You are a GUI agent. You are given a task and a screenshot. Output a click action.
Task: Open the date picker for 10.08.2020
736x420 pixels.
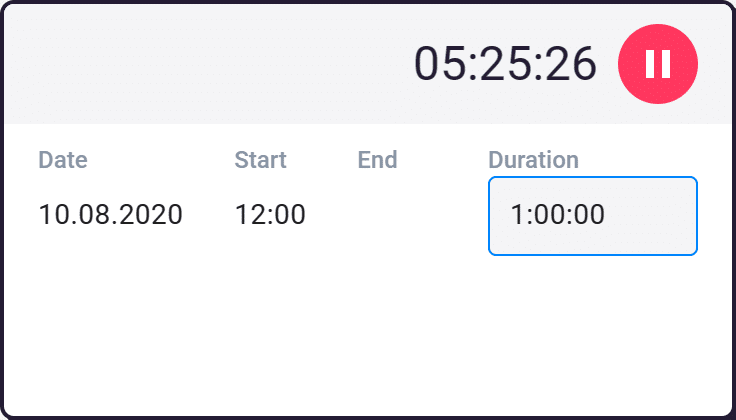tap(110, 215)
